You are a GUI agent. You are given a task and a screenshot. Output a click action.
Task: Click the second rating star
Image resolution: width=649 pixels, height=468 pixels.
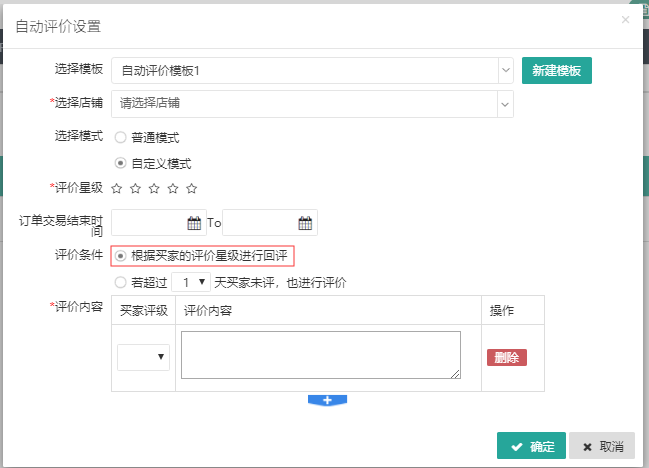tap(135, 188)
